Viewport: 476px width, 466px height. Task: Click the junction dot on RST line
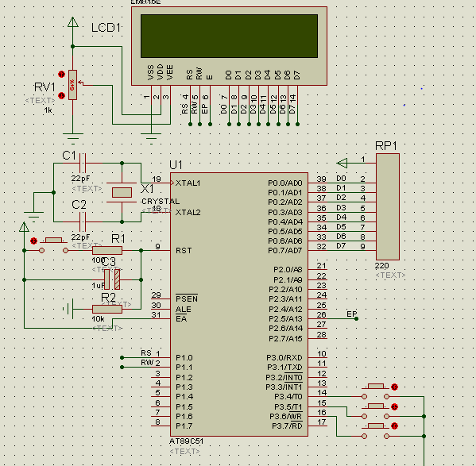141,250
